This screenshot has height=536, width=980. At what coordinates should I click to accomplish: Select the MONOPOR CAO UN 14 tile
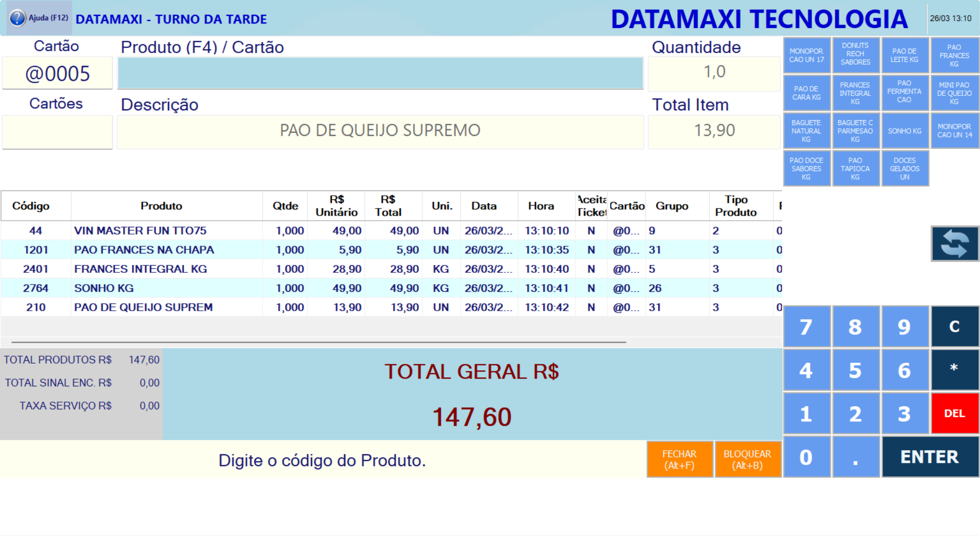954,131
